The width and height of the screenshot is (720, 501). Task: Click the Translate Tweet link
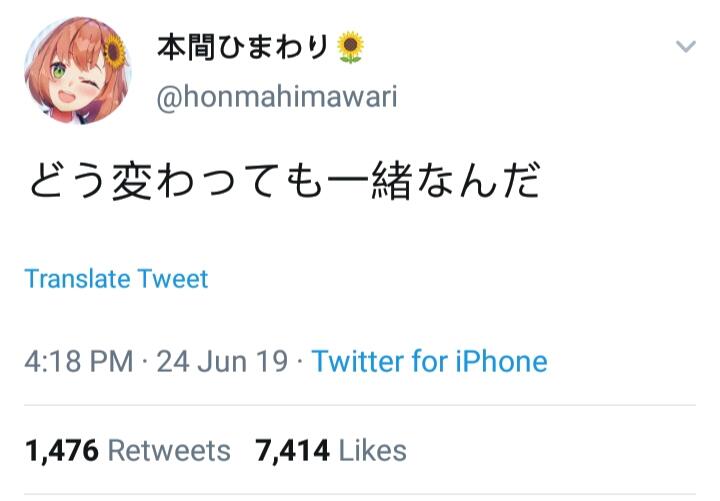tap(116, 279)
